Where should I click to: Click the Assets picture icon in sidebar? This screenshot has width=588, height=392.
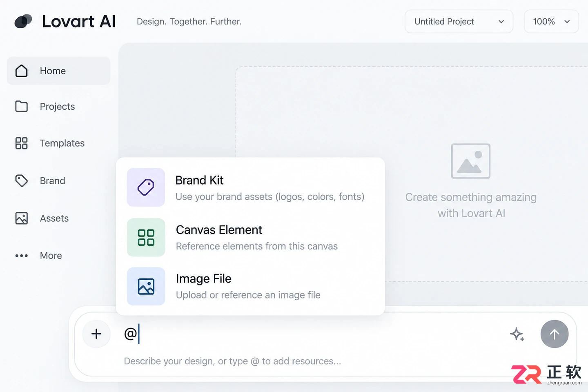[x=22, y=218]
